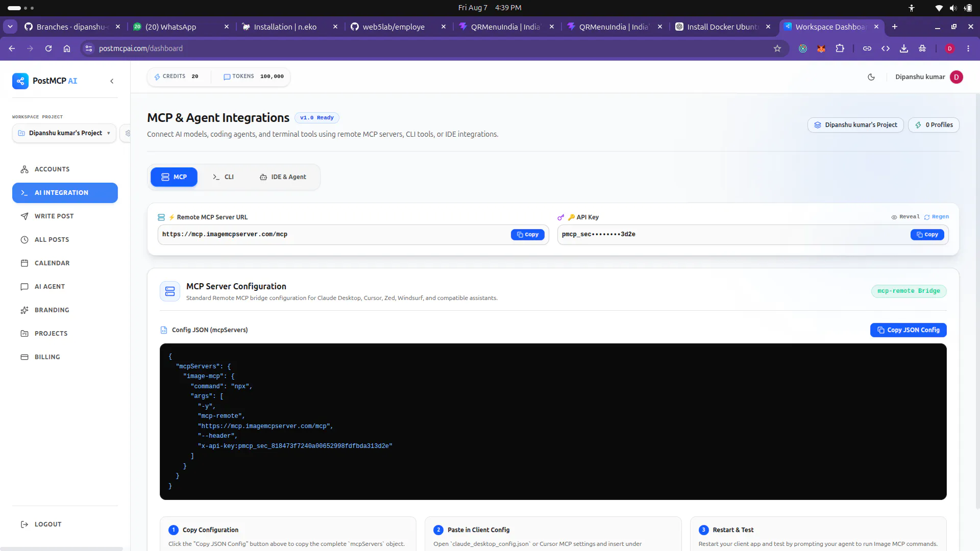Open the system volume icon

tap(953, 8)
